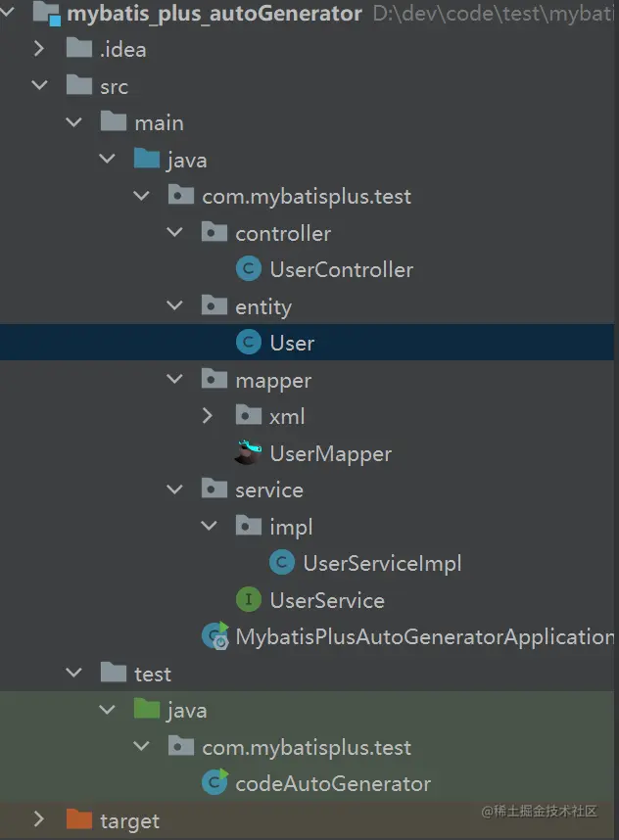The width and height of the screenshot is (619, 840).
Task: Click the codeAutoGenerator runnable class icon
Action: coord(214,782)
